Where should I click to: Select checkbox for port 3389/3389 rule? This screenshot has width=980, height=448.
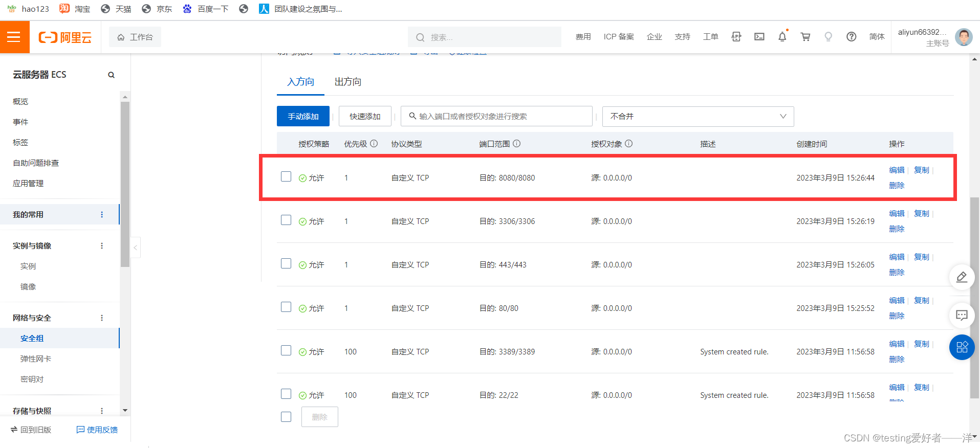[286, 351]
